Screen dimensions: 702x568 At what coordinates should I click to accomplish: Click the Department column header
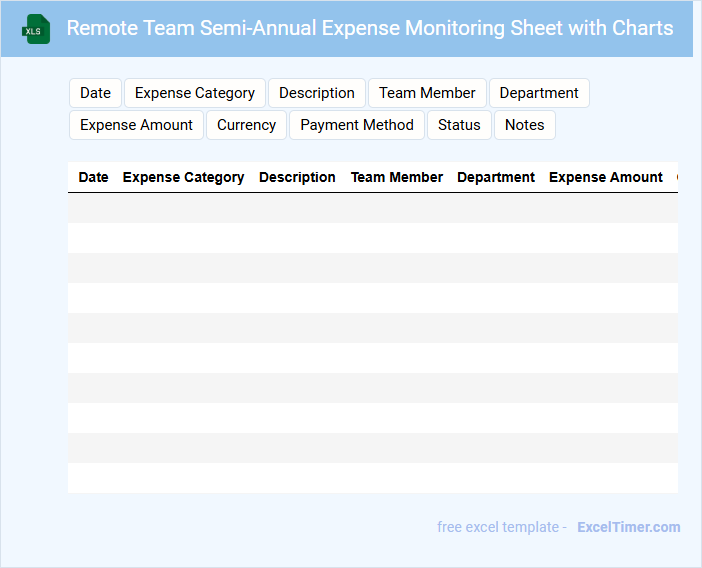click(496, 177)
